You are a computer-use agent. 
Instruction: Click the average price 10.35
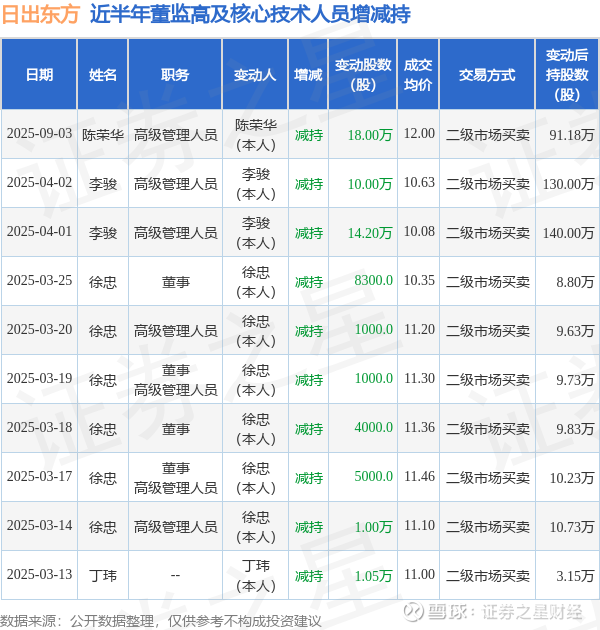pos(419,281)
